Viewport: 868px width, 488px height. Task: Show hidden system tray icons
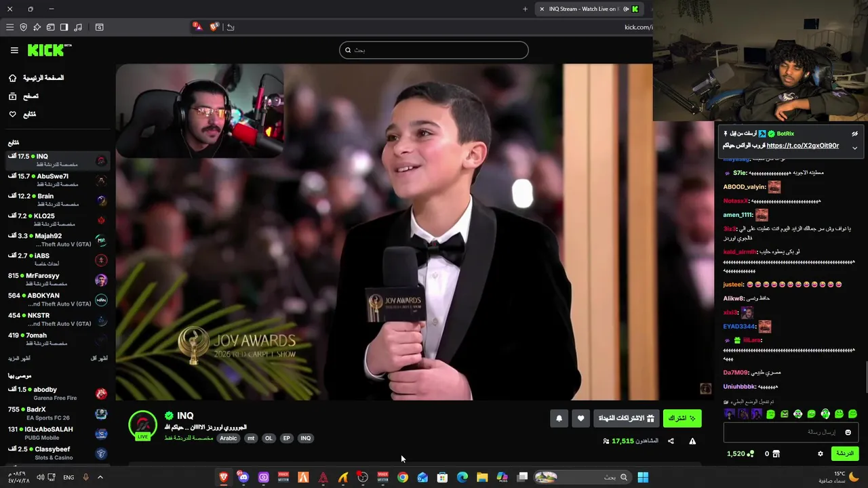point(100,477)
